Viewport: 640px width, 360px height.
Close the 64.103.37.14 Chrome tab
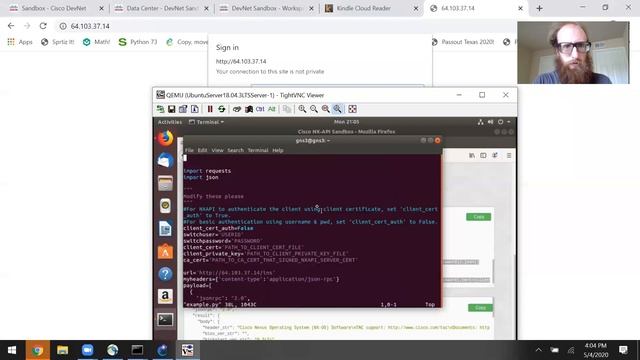pyautogui.click(x=520, y=8)
